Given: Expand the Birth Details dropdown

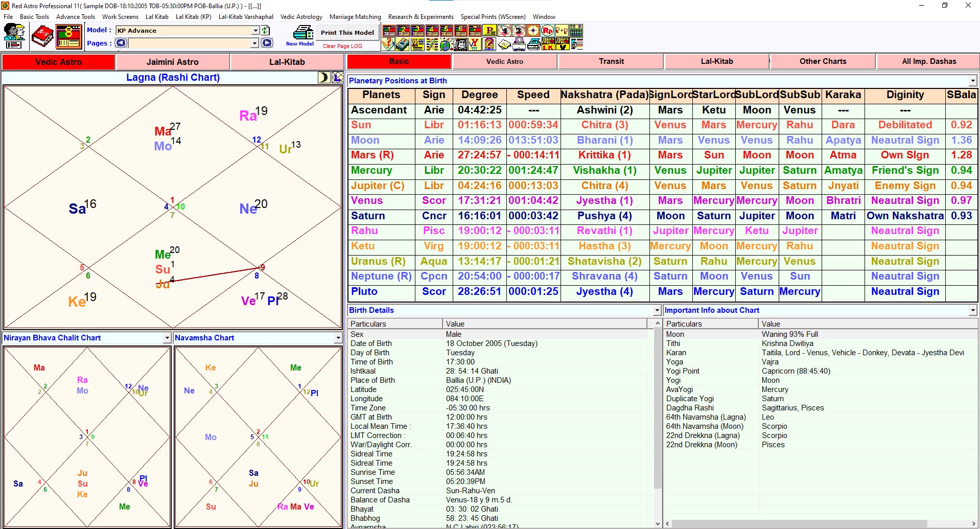Looking at the screenshot, I should coord(657,310).
